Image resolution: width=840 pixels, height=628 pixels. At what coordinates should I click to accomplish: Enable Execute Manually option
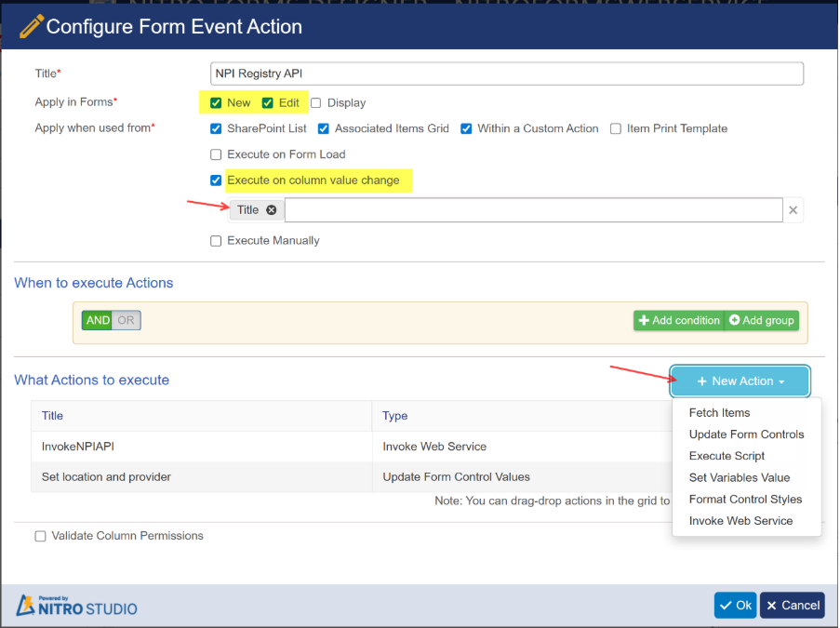[216, 241]
